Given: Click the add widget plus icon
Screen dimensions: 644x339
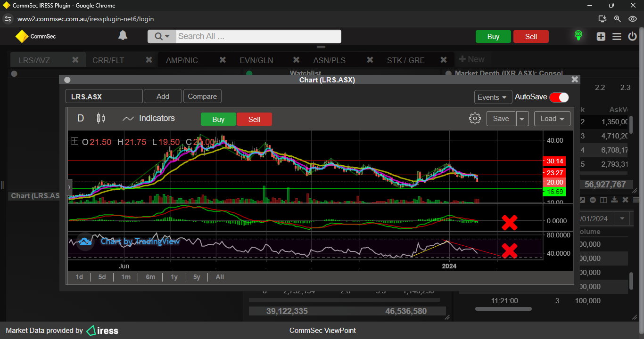Looking at the screenshot, I should coord(601,36).
